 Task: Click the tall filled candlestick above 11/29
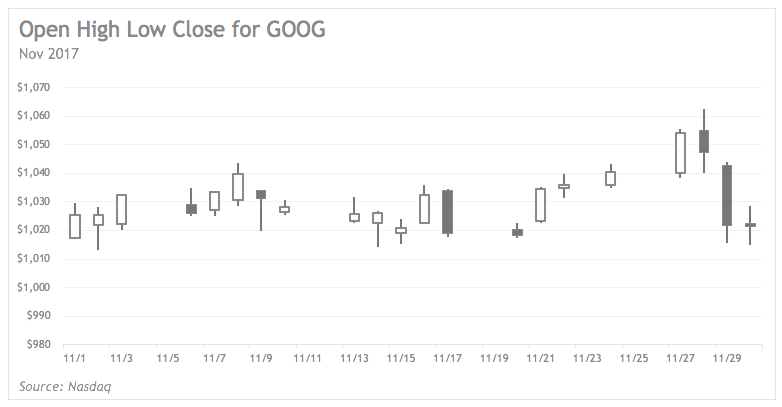pos(727,195)
